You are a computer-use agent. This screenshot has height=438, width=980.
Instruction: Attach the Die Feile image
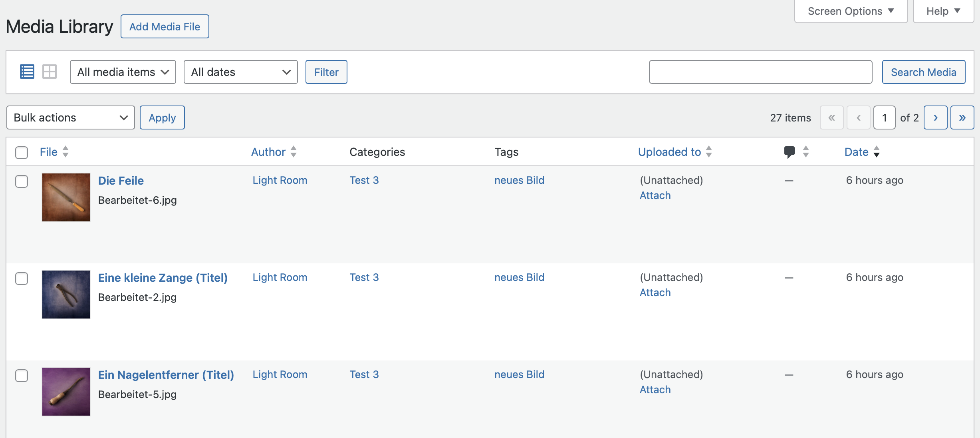pos(655,195)
